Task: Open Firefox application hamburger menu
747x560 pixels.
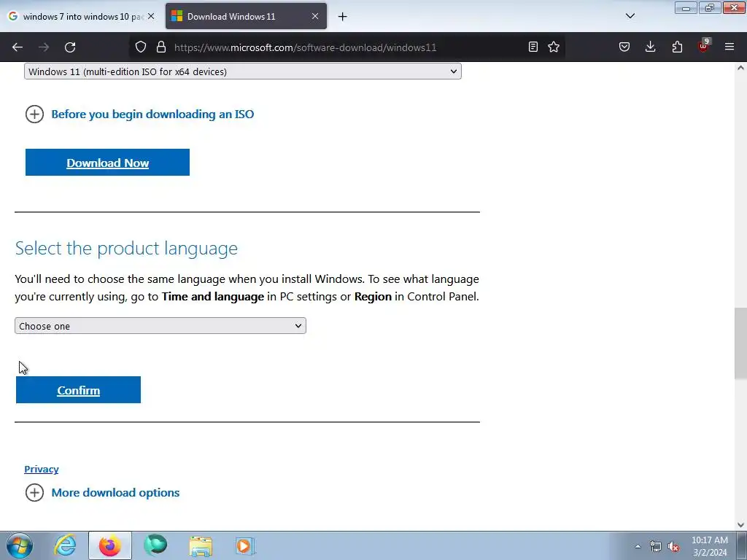Action: pyautogui.click(x=729, y=47)
